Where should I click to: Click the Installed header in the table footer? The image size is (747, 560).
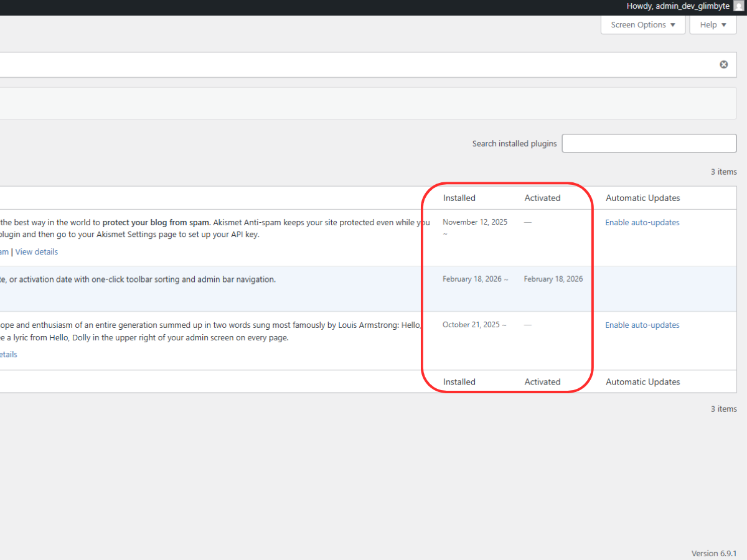point(459,381)
